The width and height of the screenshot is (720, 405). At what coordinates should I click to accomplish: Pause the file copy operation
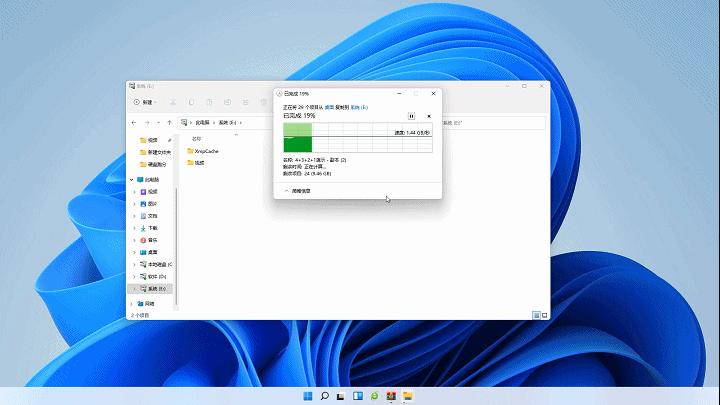click(x=411, y=116)
